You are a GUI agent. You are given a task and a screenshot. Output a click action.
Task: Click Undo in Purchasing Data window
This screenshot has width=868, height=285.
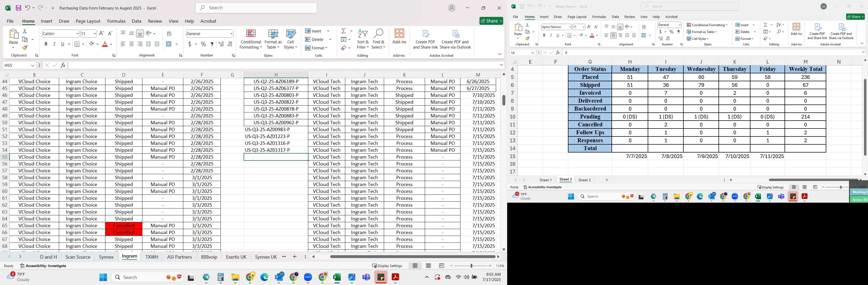(28, 8)
